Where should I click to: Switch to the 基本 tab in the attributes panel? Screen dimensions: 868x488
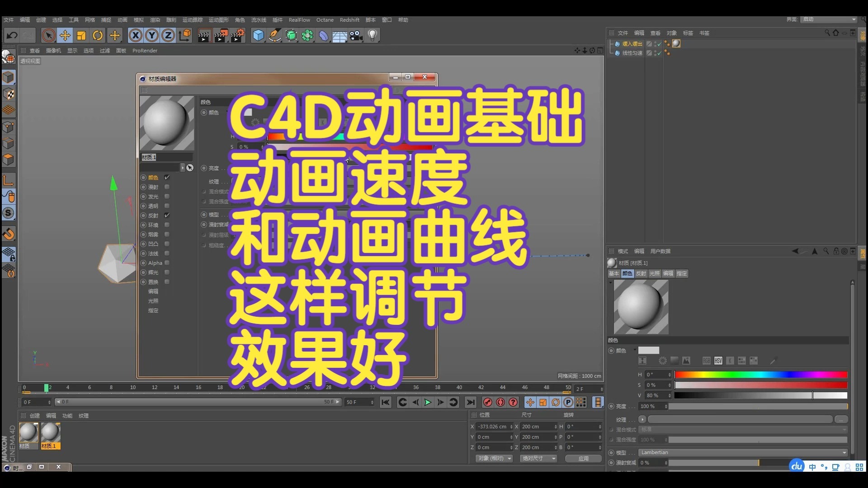(613, 273)
